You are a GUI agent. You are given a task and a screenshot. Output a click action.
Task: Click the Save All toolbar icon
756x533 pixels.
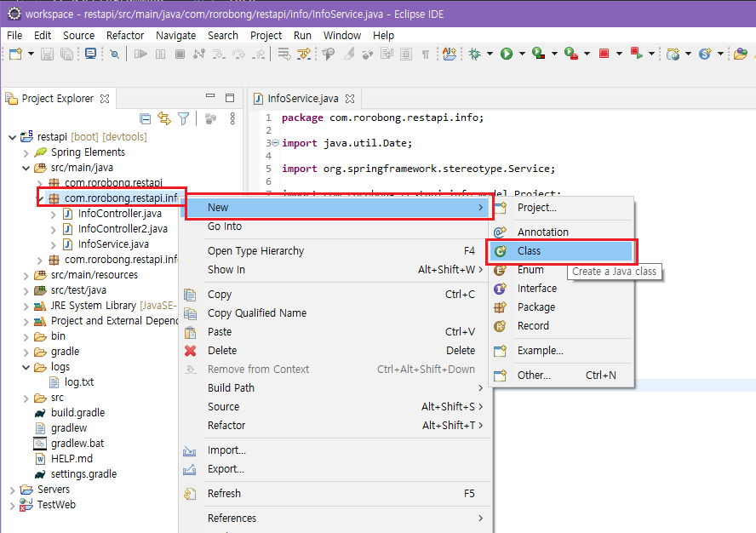66,54
